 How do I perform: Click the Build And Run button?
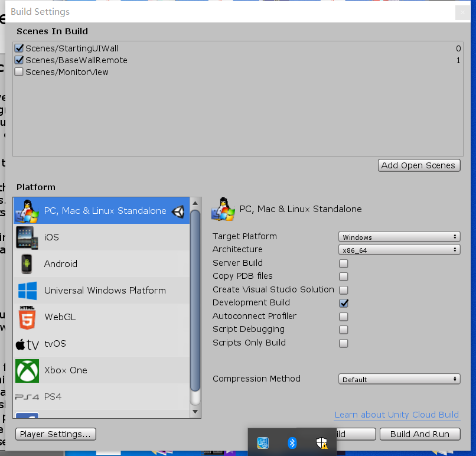[420, 434]
